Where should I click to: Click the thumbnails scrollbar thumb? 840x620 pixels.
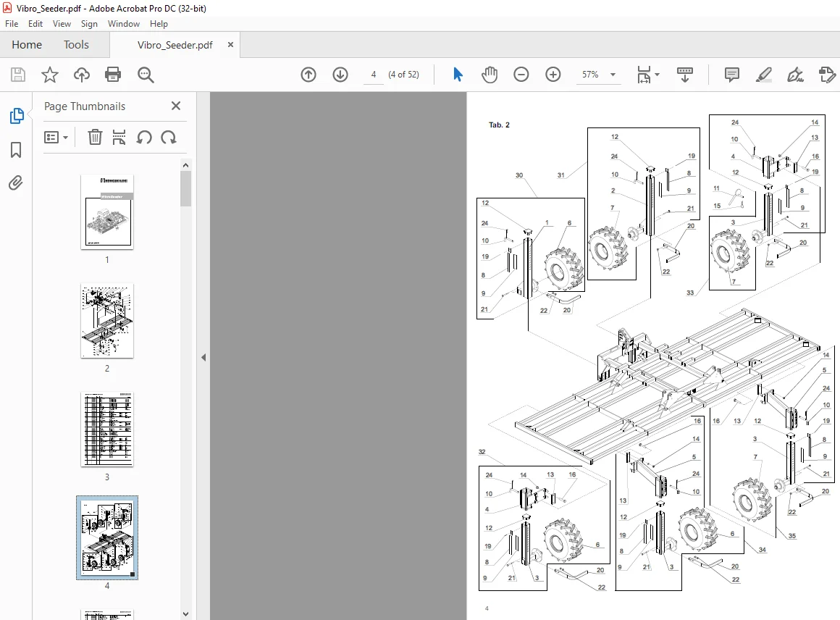(186, 188)
